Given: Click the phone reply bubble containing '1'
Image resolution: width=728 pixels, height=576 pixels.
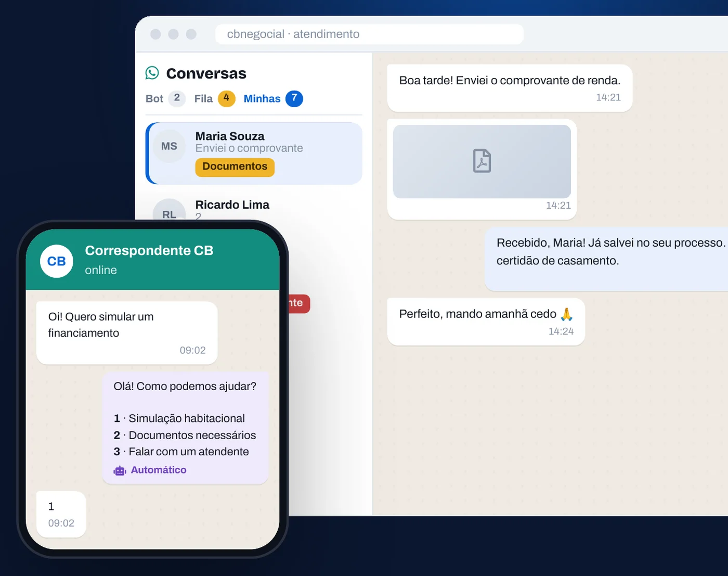Looking at the screenshot, I should (x=61, y=514).
